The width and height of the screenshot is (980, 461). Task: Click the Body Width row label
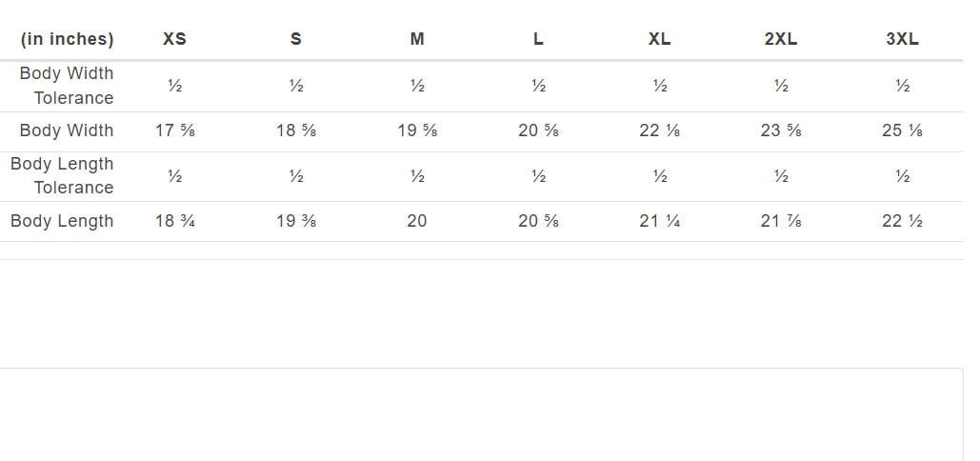(x=67, y=130)
